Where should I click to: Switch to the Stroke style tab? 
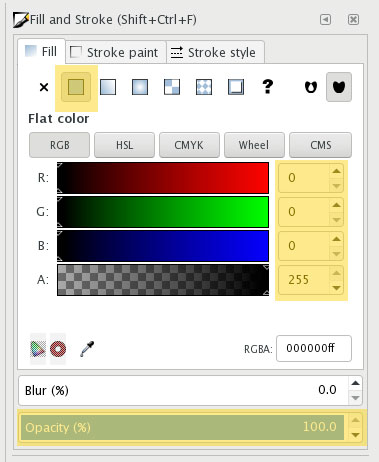coord(215,52)
